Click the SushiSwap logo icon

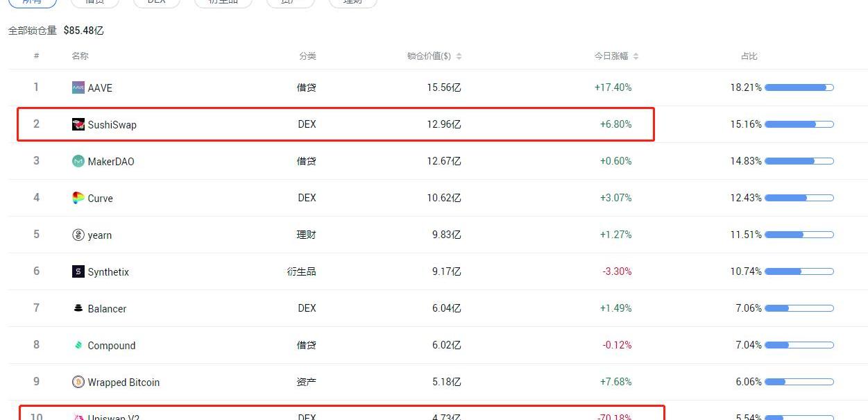pyautogui.click(x=78, y=124)
